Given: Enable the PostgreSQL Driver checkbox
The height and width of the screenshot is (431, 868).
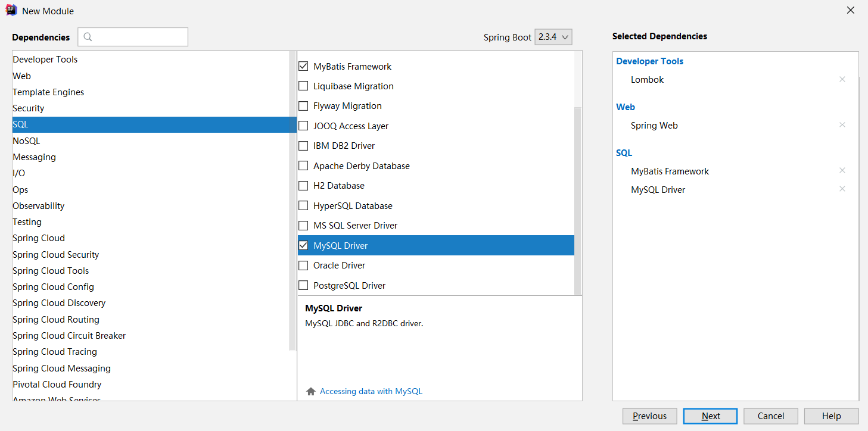Looking at the screenshot, I should click(x=303, y=285).
